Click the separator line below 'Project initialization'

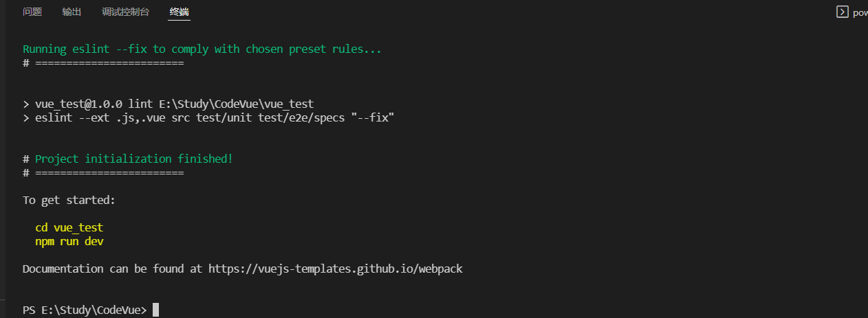point(103,172)
